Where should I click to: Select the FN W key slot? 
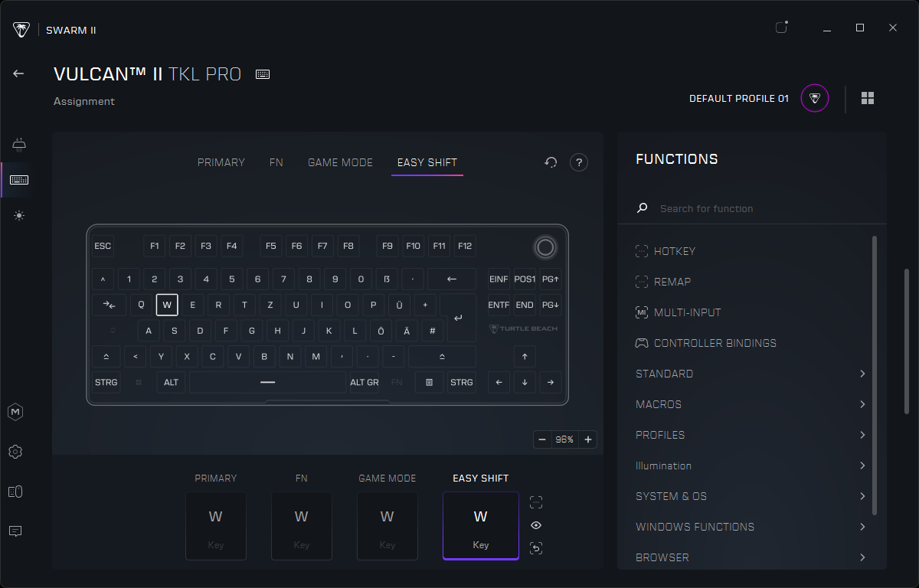302,526
